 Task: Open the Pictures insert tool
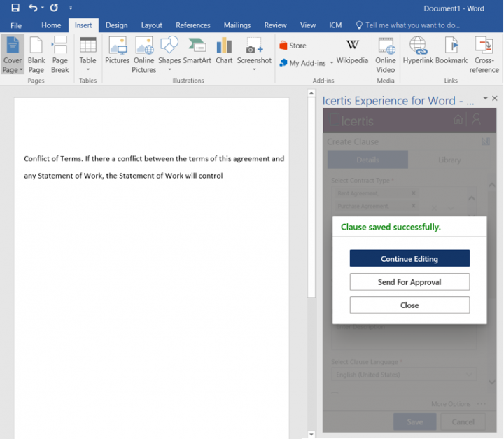117,50
